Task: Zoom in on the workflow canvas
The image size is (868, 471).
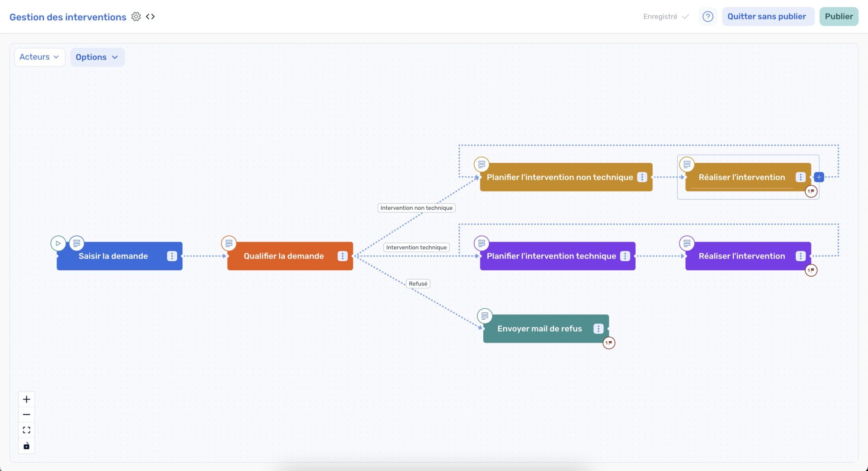Action: coord(27,399)
